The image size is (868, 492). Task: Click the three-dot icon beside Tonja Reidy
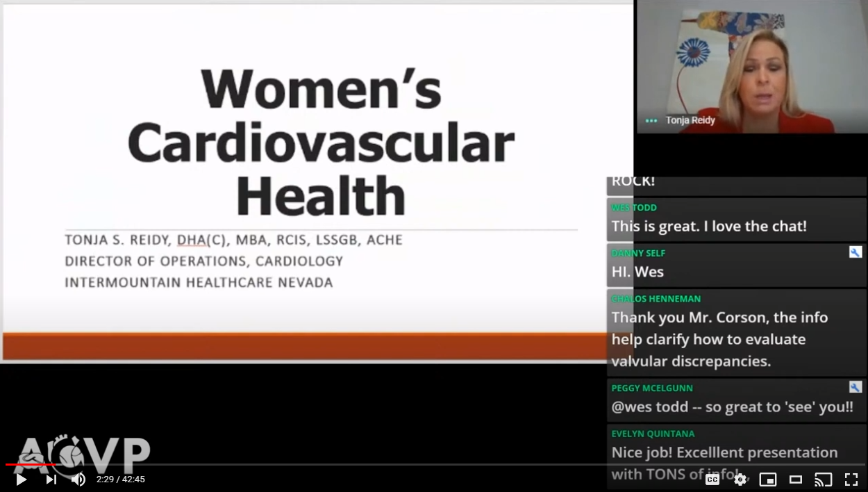pos(651,120)
